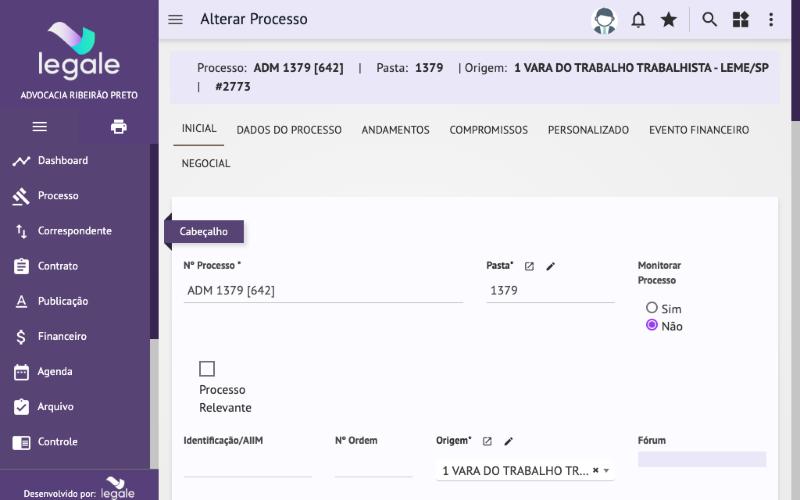Image resolution: width=800 pixels, height=500 pixels.
Task: Click the Publicação letter icon
Action: coord(21,302)
